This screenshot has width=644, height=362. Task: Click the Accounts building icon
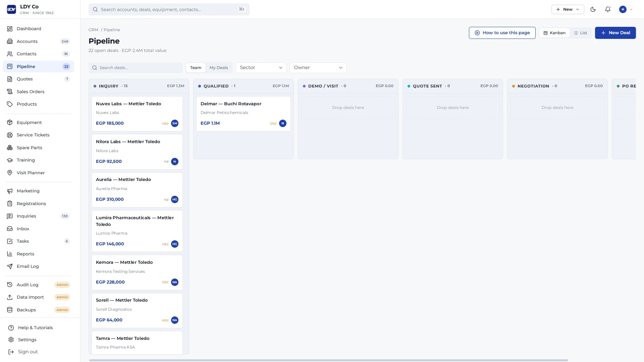pyautogui.click(x=10, y=42)
